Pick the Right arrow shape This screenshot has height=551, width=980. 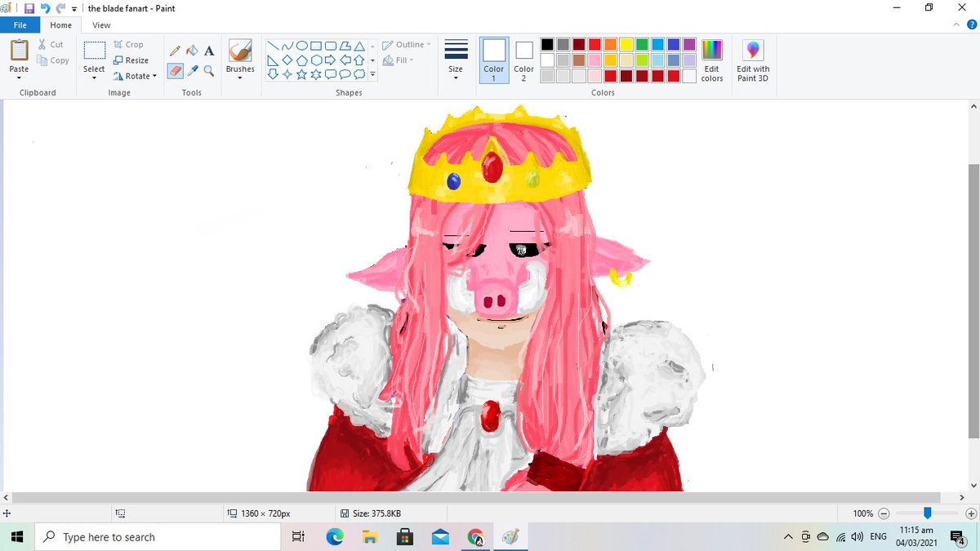click(330, 60)
